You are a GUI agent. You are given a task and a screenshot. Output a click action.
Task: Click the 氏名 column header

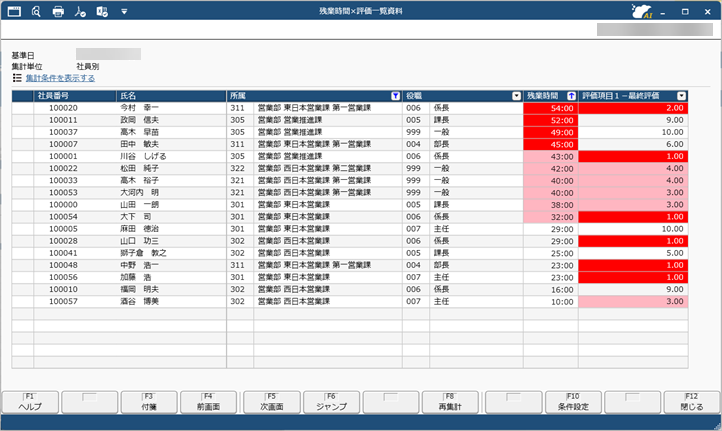pos(171,96)
